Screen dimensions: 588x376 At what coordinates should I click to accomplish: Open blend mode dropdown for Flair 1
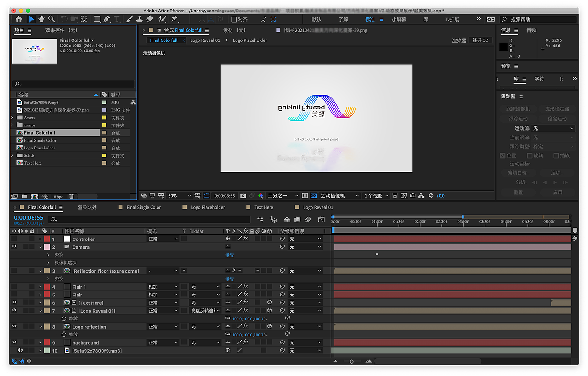pyautogui.click(x=163, y=287)
